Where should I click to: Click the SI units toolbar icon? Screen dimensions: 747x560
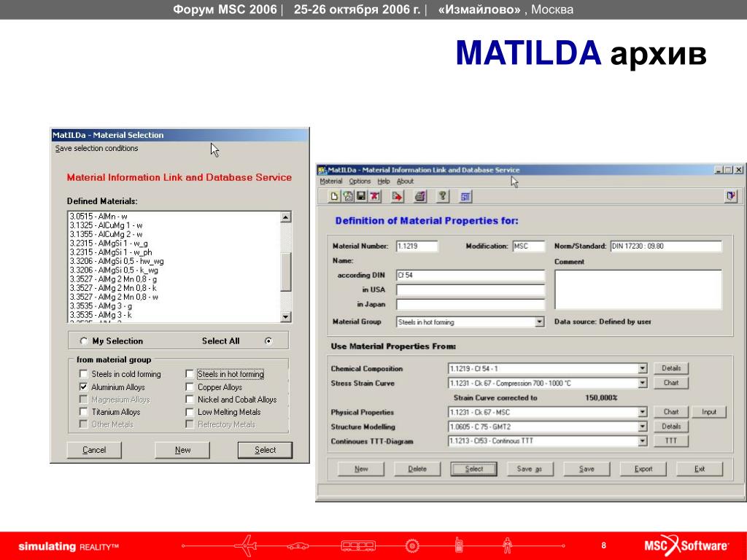point(465,196)
